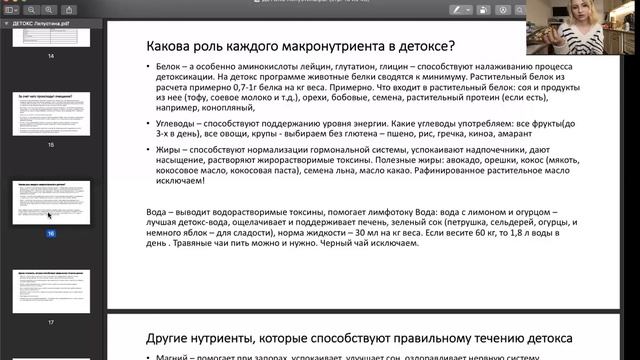640x360 pixels.
Task: Select highlighted page 16 thumbnail
Action: [51, 202]
